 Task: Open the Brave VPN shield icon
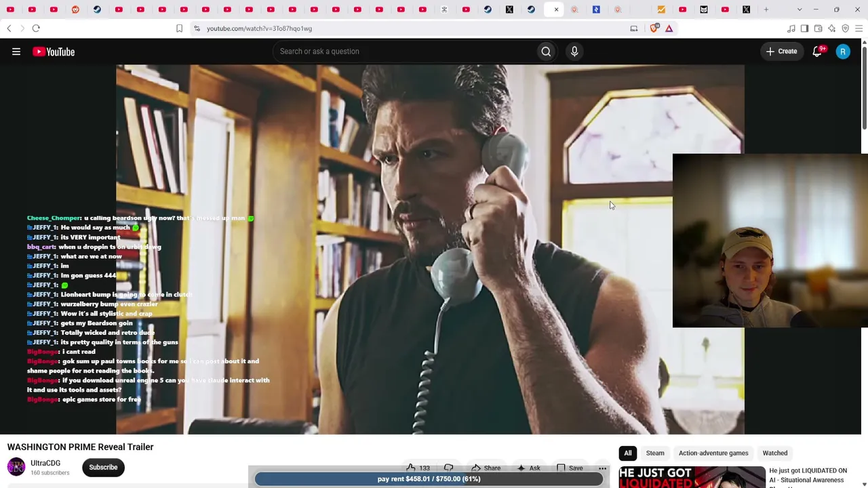846,28
